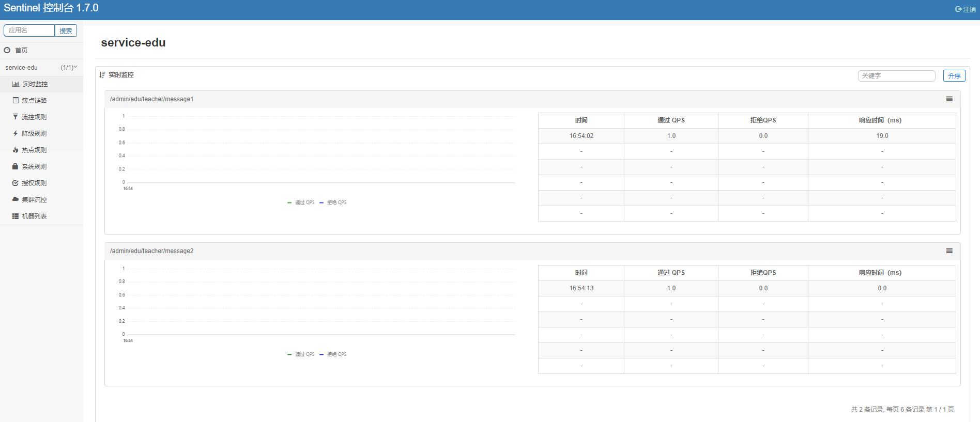Toggle 拒绝 QPS legend in message1 chart

[x=333, y=202]
